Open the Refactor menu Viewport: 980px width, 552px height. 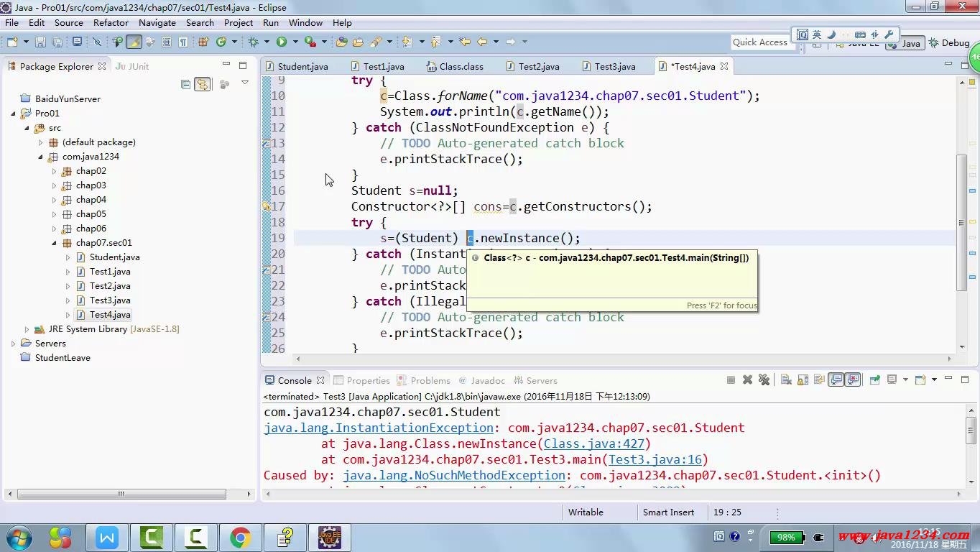pos(111,22)
